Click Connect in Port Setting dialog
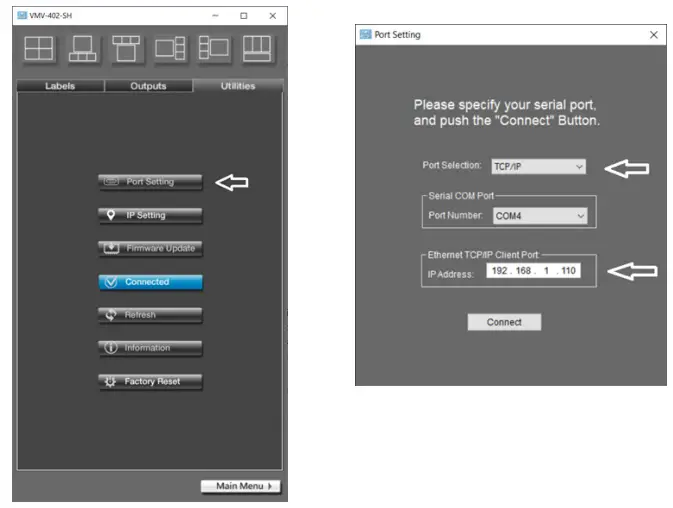673x508 pixels. click(504, 322)
